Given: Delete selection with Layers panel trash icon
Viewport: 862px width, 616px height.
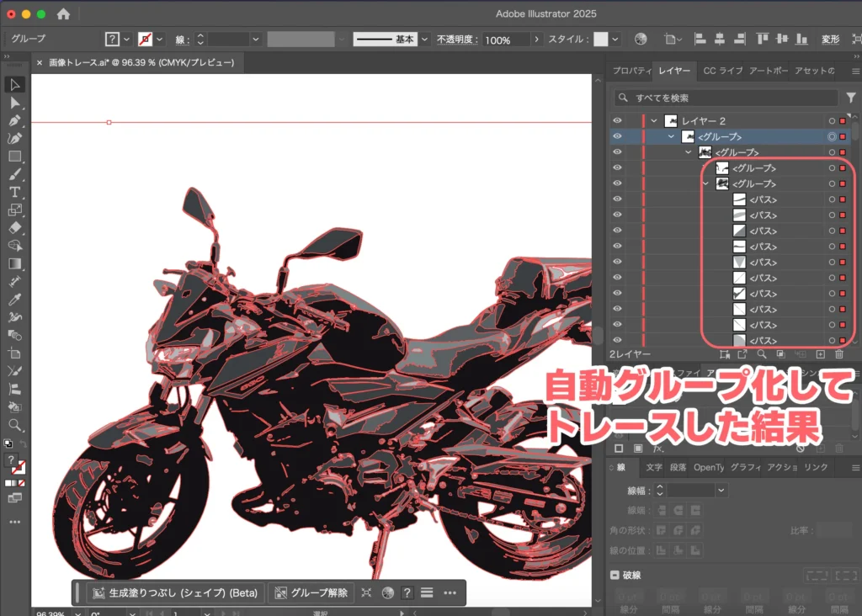Looking at the screenshot, I should [x=838, y=355].
